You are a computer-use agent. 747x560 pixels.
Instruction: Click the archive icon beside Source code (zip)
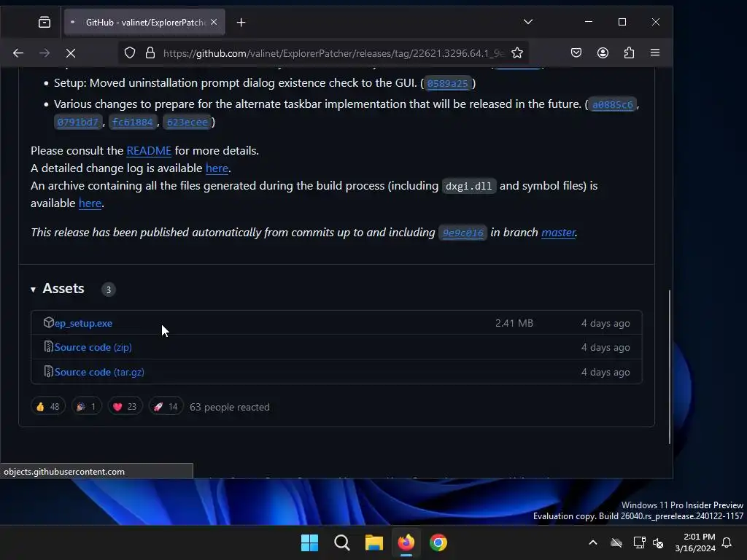tap(49, 346)
